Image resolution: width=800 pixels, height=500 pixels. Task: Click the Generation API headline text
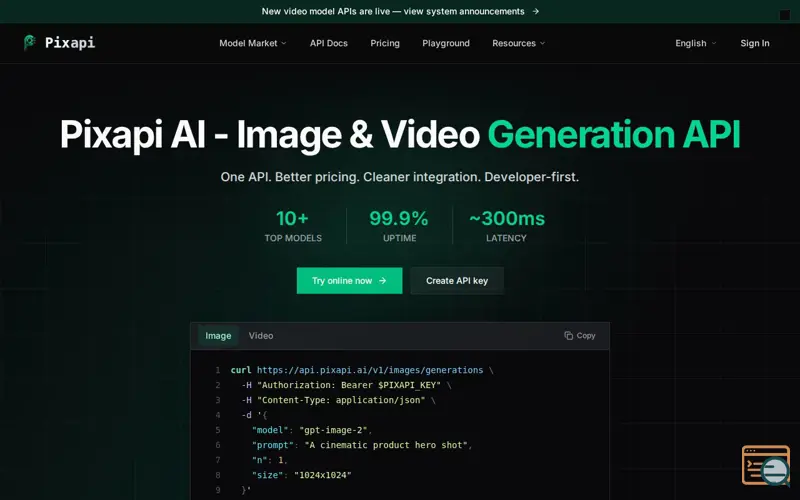click(x=614, y=135)
